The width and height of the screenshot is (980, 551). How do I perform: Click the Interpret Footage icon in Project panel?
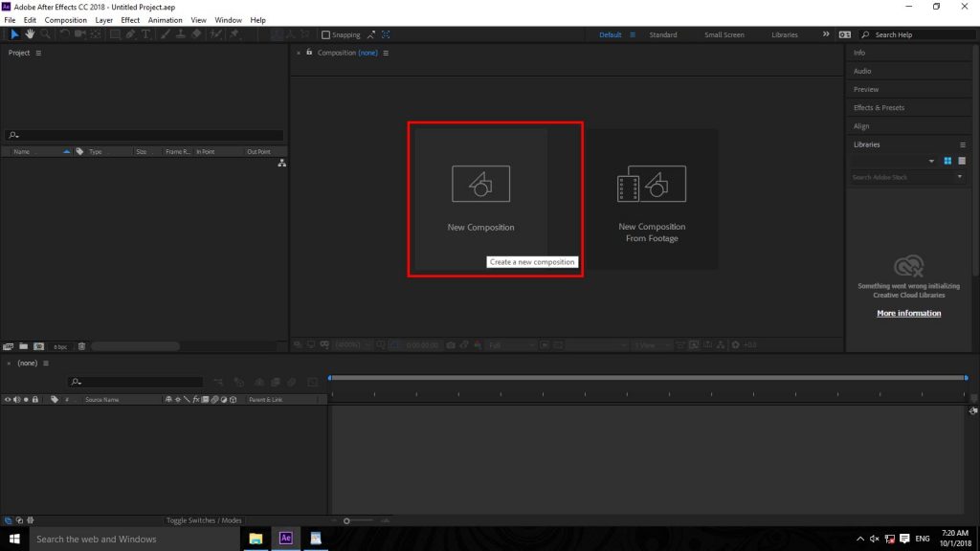pos(8,346)
